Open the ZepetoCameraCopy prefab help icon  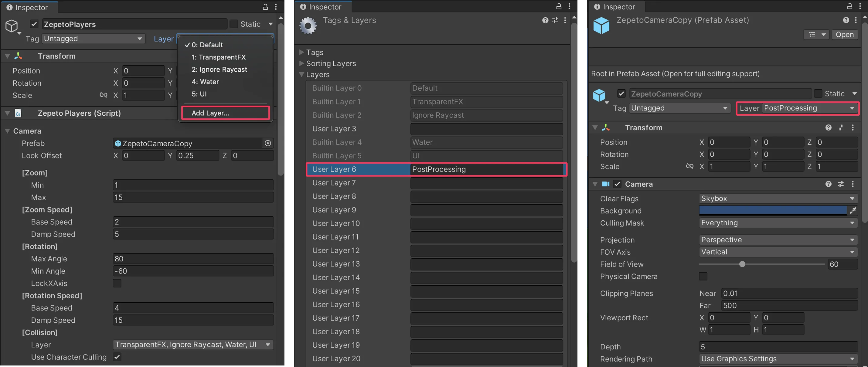[x=846, y=20]
